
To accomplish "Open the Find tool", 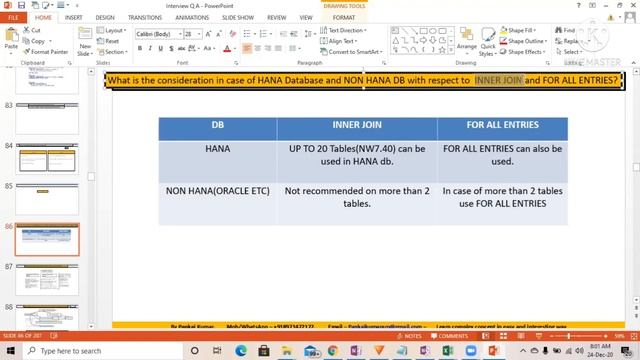I will [x=565, y=30].
